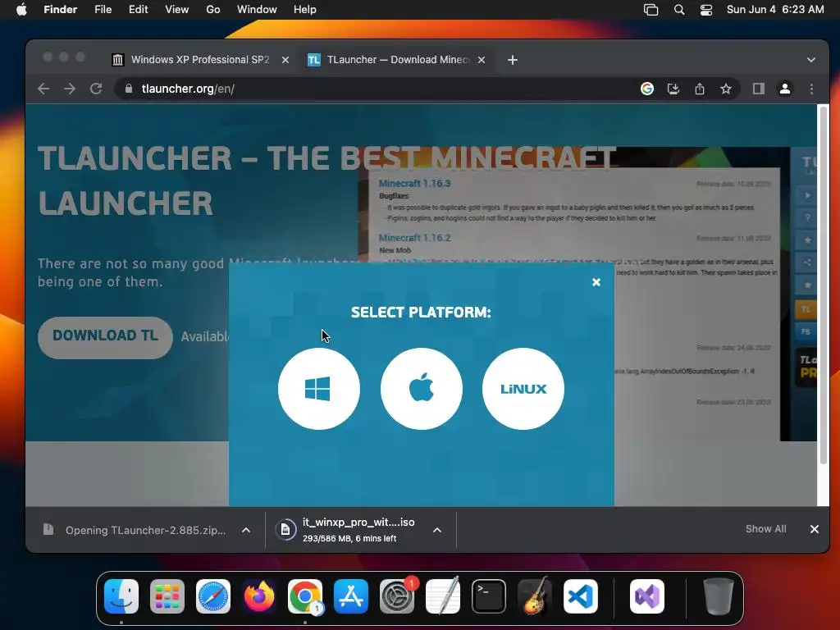The image size is (840, 630).
Task: Open the Finder menu
Action: coord(60,10)
